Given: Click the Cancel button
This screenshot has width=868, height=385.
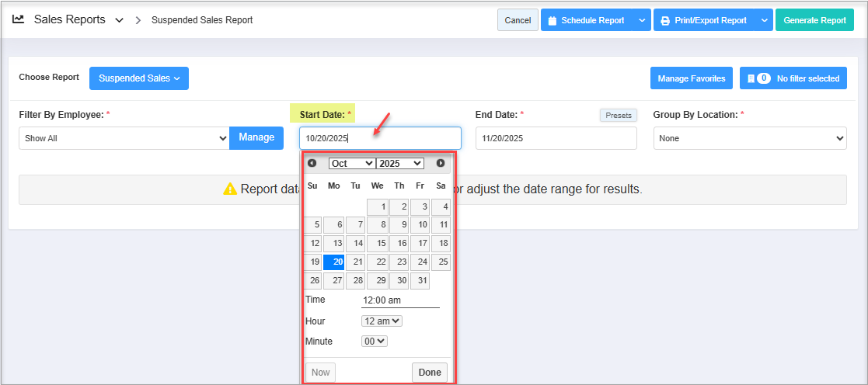Looking at the screenshot, I should 518,20.
